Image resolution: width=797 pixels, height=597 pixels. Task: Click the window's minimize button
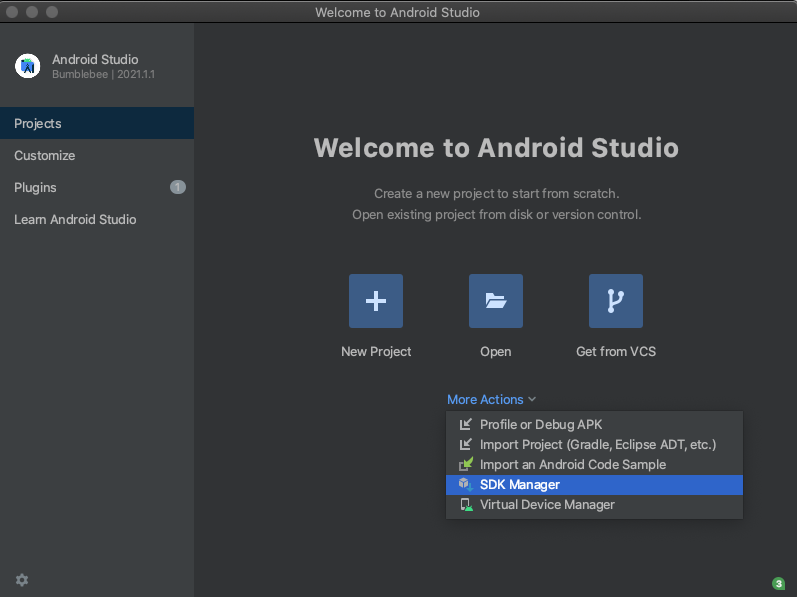pyautogui.click(x=32, y=12)
